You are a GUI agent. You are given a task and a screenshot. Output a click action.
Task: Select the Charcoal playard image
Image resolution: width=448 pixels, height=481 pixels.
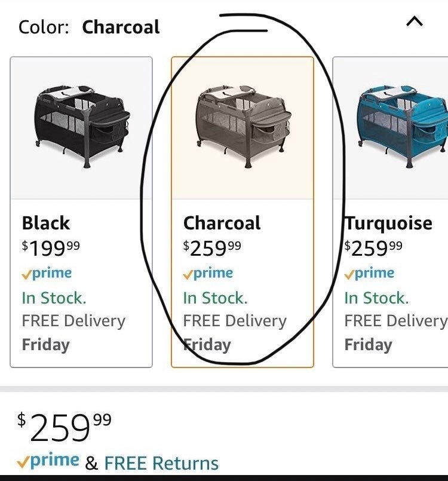pos(243,127)
